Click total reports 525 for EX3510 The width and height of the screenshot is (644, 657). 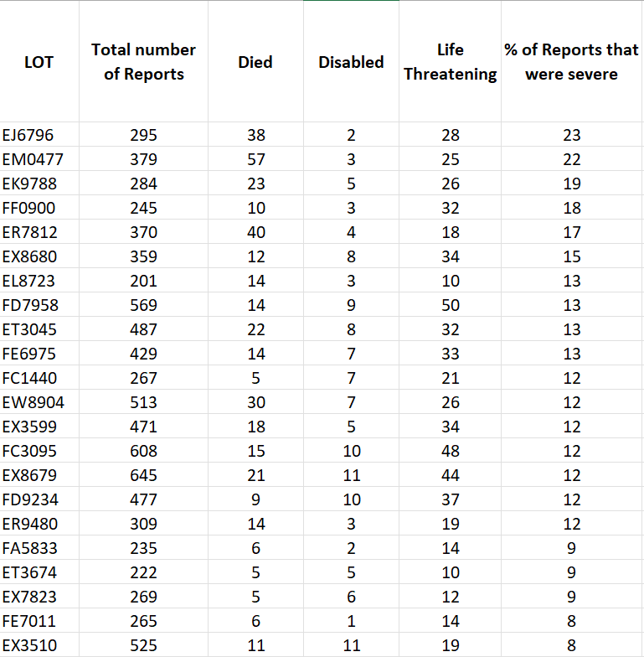tap(144, 645)
